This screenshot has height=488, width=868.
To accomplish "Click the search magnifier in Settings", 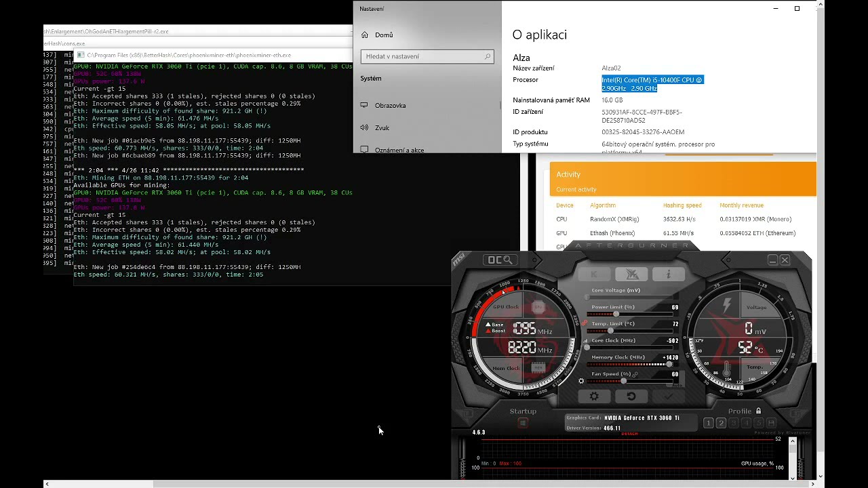I will [x=487, y=56].
